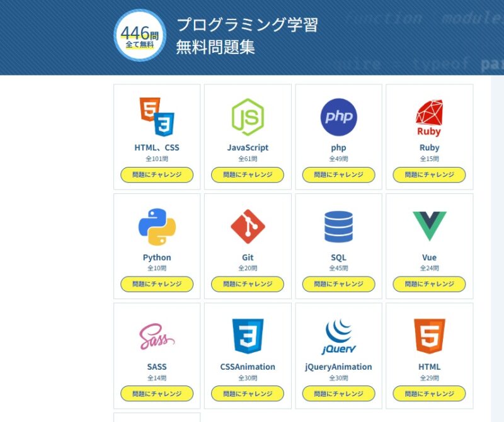
Task: Click the Git diamond logo
Action: tap(248, 227)
